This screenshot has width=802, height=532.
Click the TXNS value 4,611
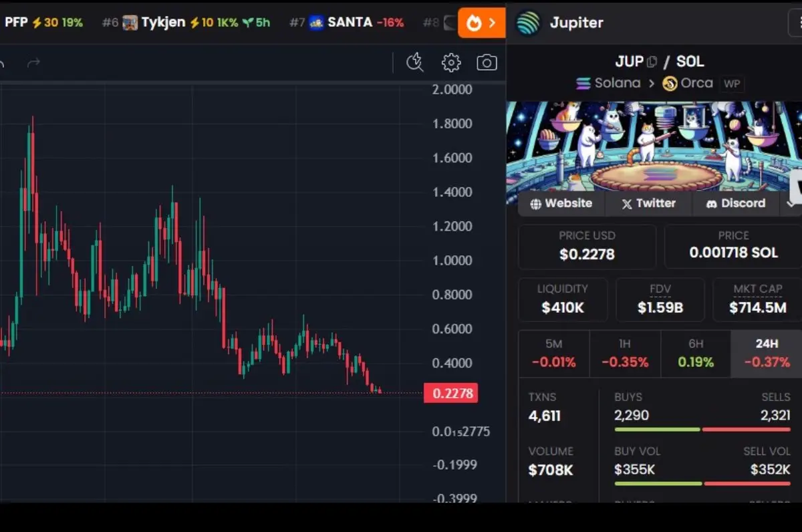coord(545,416)
